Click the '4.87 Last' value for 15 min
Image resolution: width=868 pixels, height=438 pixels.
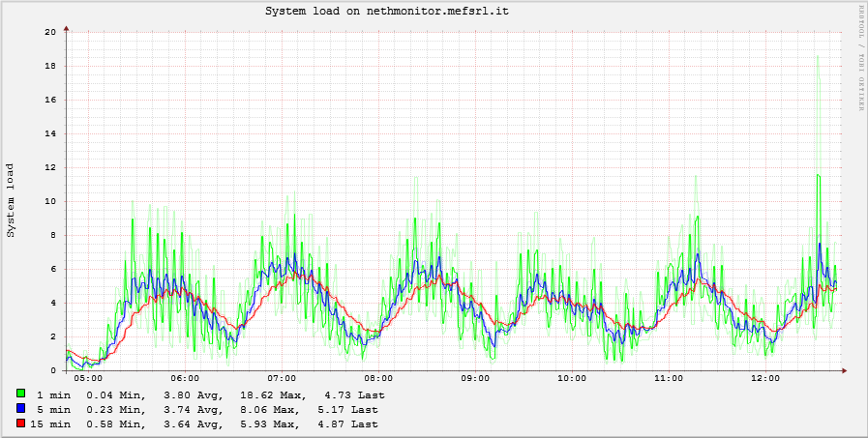tap(346, 424)
